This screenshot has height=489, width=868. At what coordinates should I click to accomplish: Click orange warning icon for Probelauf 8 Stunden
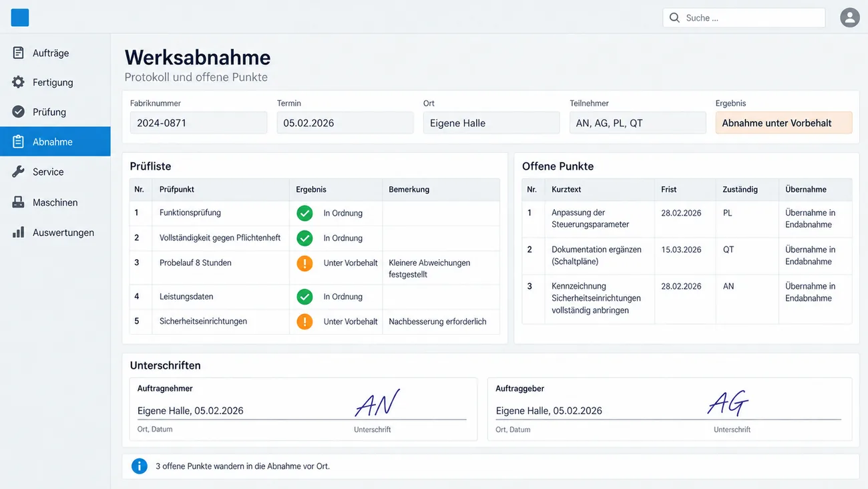[x=304, y=263]
